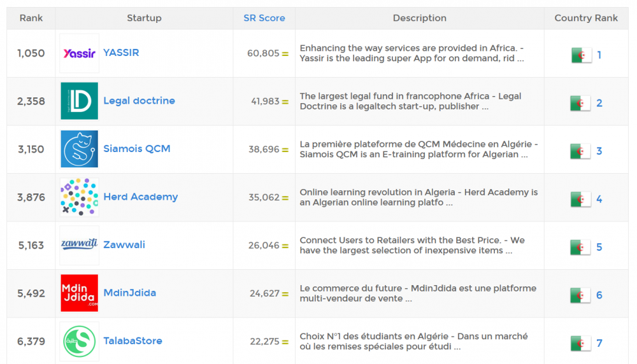Click the Rank column header
Image resolution: width=637 pixels, height=364 pixels.
click(x=31, y=18)
